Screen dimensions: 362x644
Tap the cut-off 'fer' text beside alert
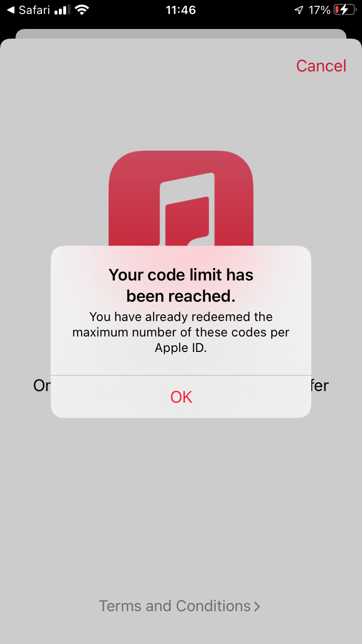[320, 386]
